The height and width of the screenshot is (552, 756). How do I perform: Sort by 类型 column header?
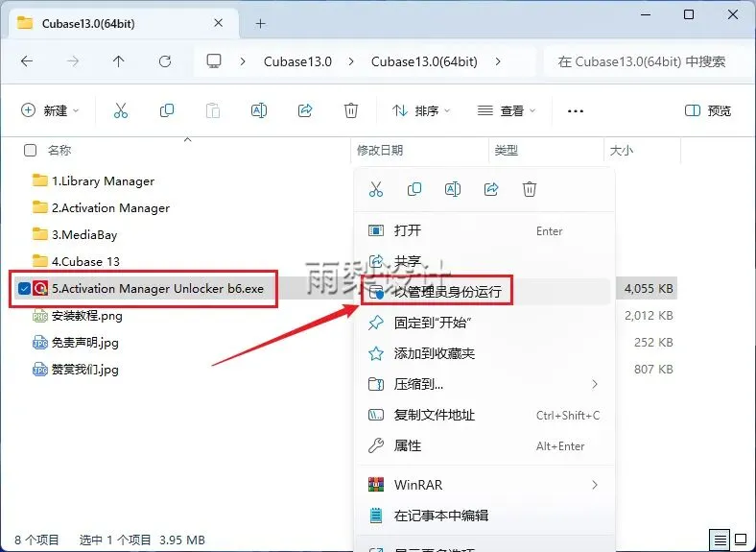click(507, 150)
